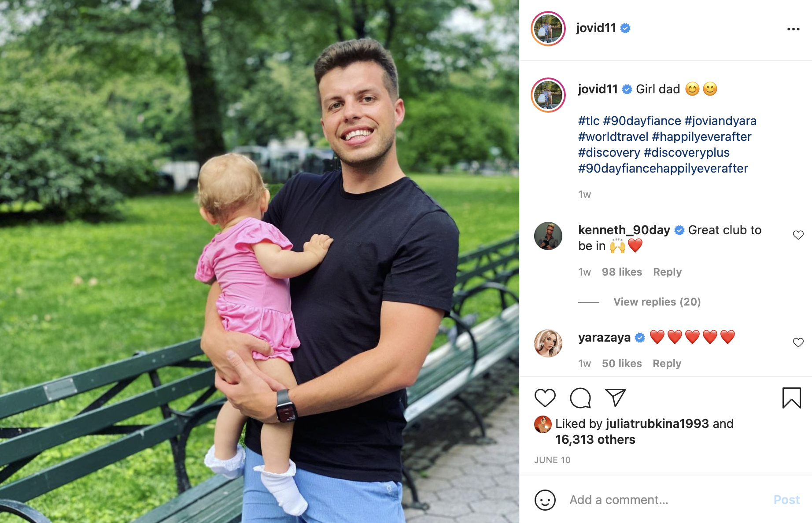
Task: Expand View replies (20)
Action: 657,302
